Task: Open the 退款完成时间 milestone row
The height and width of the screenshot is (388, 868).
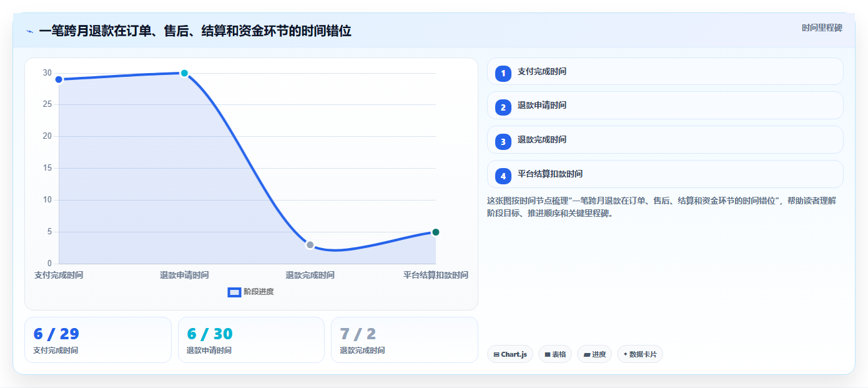Action: click(665, 139)
